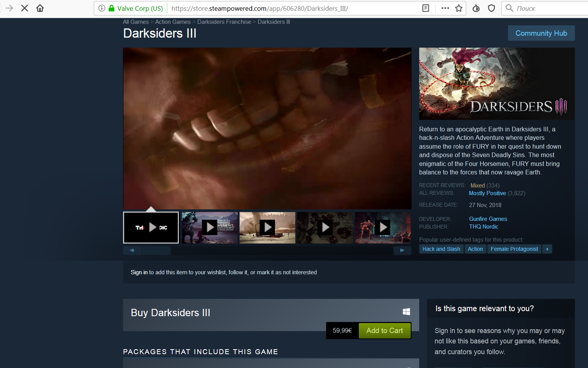Click the flame extension icon in toolbar
The height and width of the screenshot is (368, 588).
476,8
